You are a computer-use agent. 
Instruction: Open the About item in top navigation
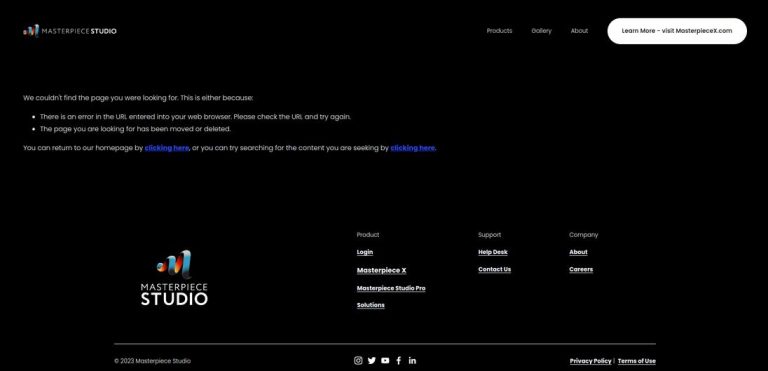(579, 30)
